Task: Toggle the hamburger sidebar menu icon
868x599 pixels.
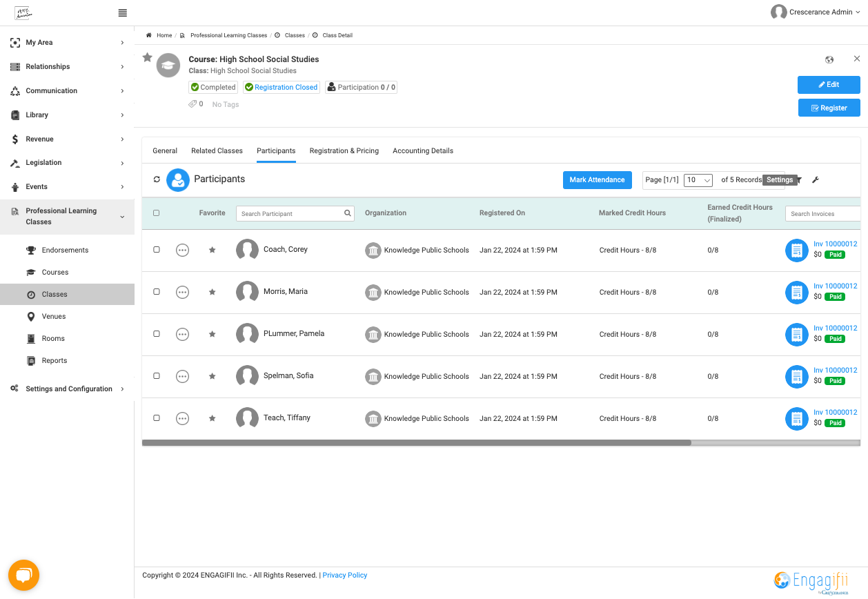Action: [122, 12]
